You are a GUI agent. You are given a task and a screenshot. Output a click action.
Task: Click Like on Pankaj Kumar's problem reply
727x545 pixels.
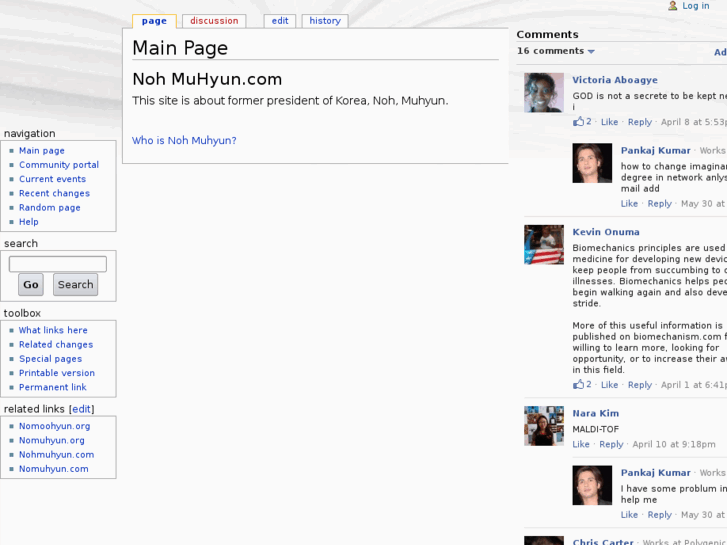click(629, 515)
